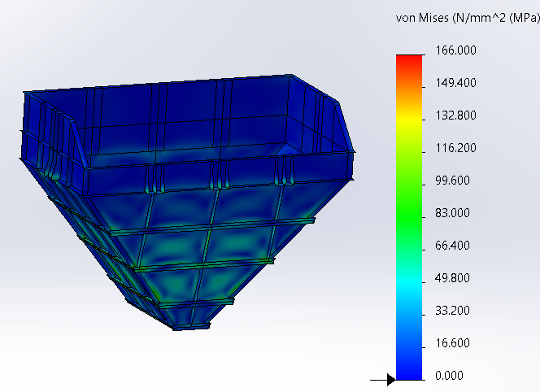Pick the red top of the color bar
540x392 pixels.
[409, 60]
